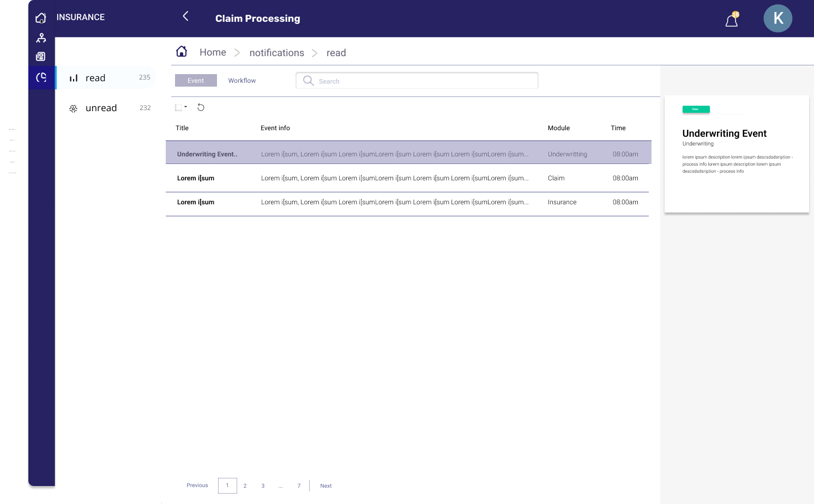Toggle the select-all checkbox
Screen dimensions: 814x504
click(178, 107)
